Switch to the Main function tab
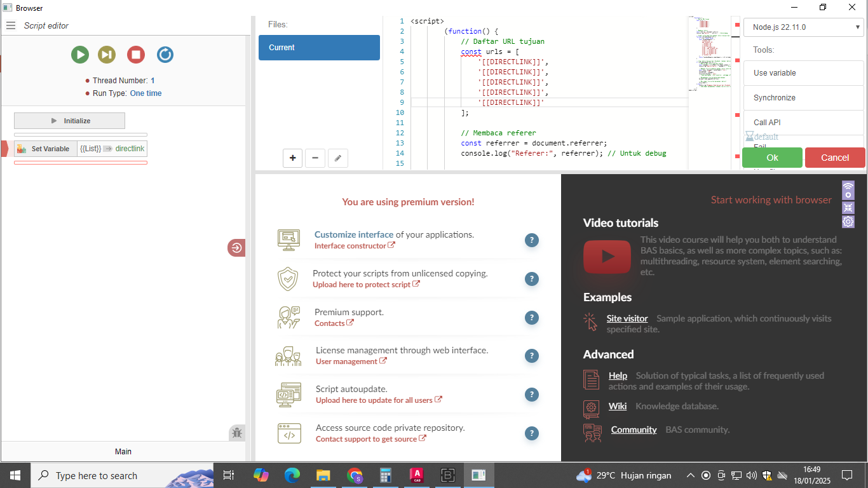This screenshot has height=488, width=868. pos(123,451)
